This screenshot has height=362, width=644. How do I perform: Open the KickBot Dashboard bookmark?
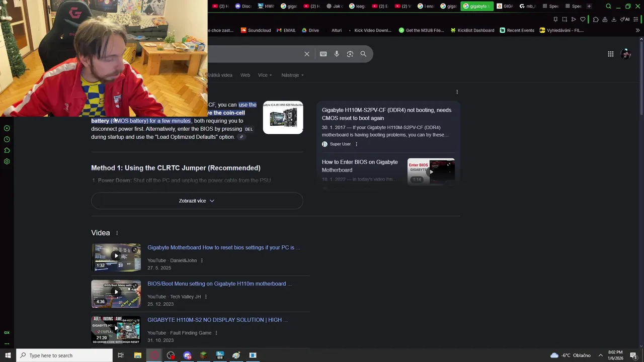[x=472, y=30]
